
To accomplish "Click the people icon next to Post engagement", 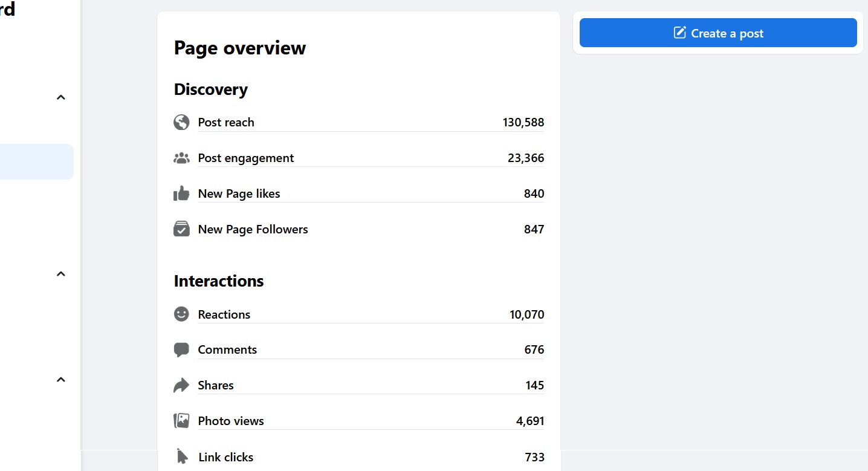I will coord(181,158).
